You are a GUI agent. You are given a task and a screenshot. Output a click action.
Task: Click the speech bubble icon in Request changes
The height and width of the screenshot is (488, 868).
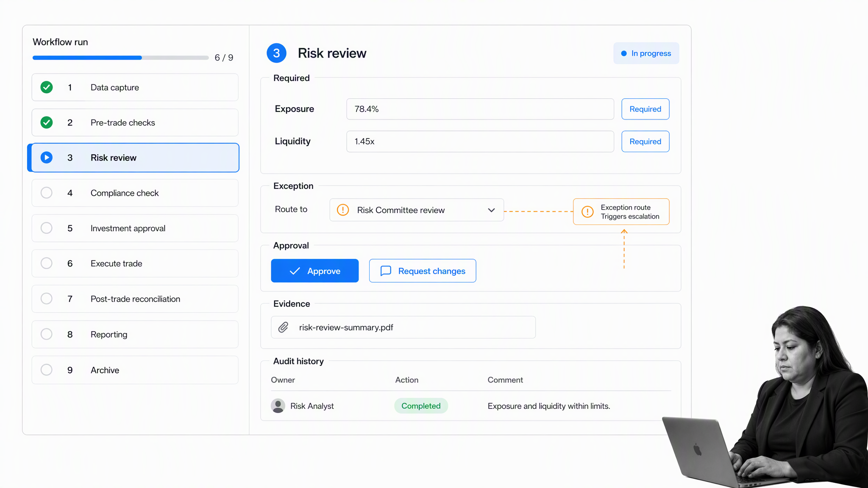(386, 271)
